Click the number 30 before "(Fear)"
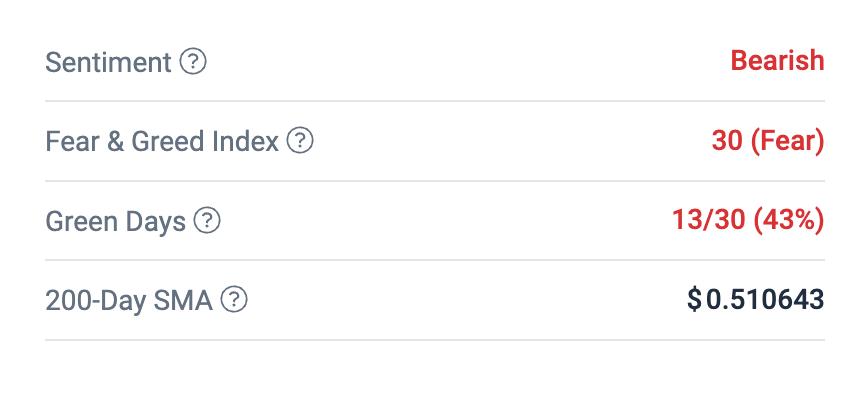The image size is (856, 417). tap(725, 141)
